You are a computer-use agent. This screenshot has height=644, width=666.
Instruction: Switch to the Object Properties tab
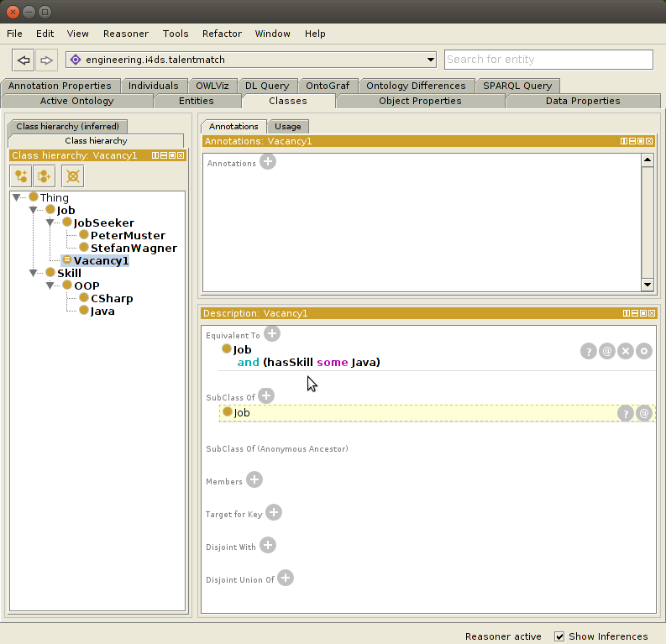coord(420,101)
